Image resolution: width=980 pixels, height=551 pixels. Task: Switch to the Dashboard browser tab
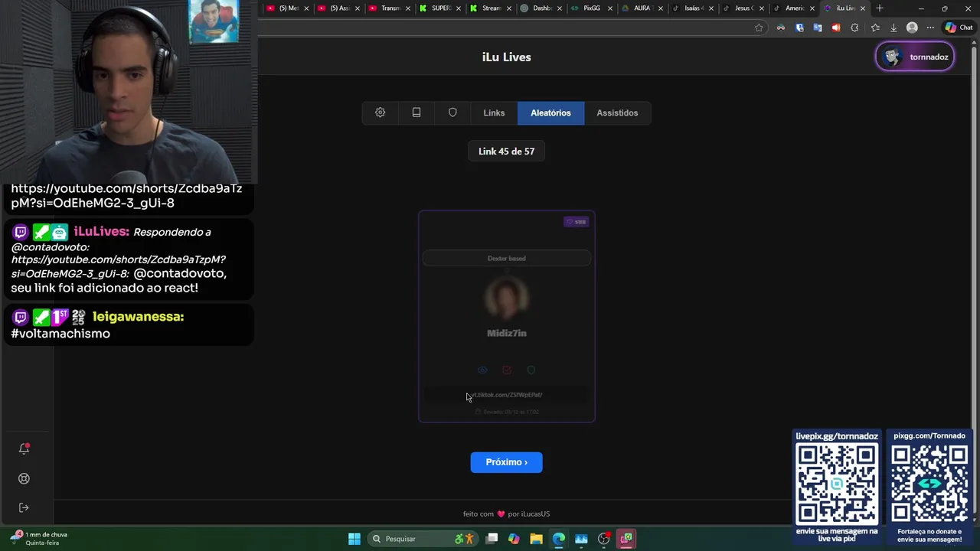coord(541,8)
